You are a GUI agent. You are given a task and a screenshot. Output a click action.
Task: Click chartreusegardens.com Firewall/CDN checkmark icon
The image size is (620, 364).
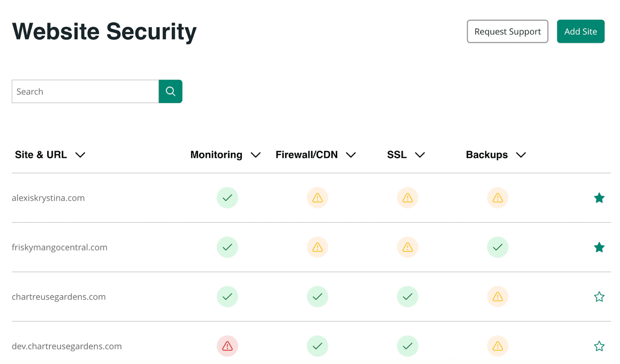317,297
